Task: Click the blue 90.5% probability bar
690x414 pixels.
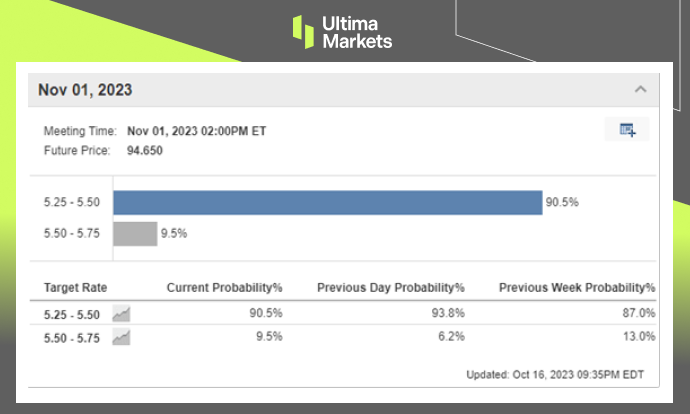Action: tap(328, 202)
